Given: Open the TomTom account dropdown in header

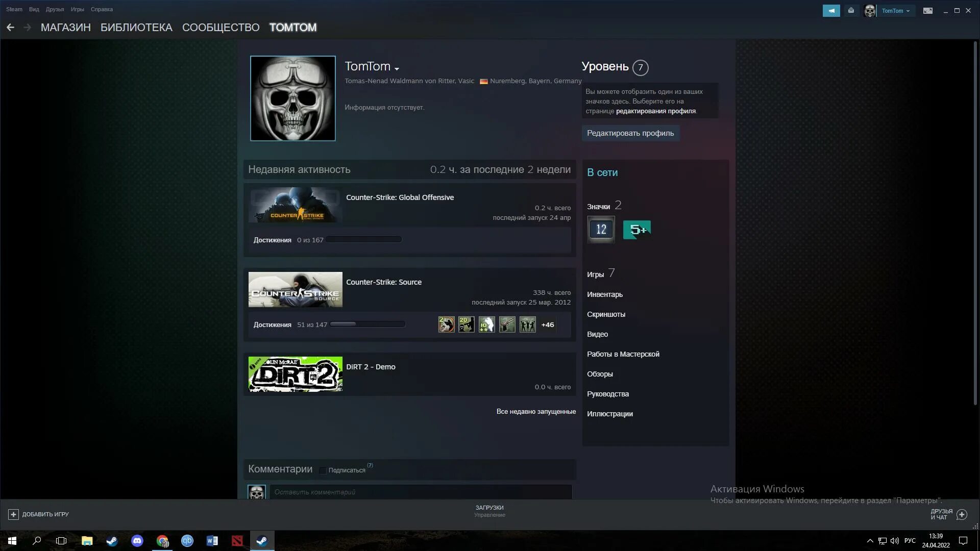Looking at the screenshot, I should click(x=896, y=11).
